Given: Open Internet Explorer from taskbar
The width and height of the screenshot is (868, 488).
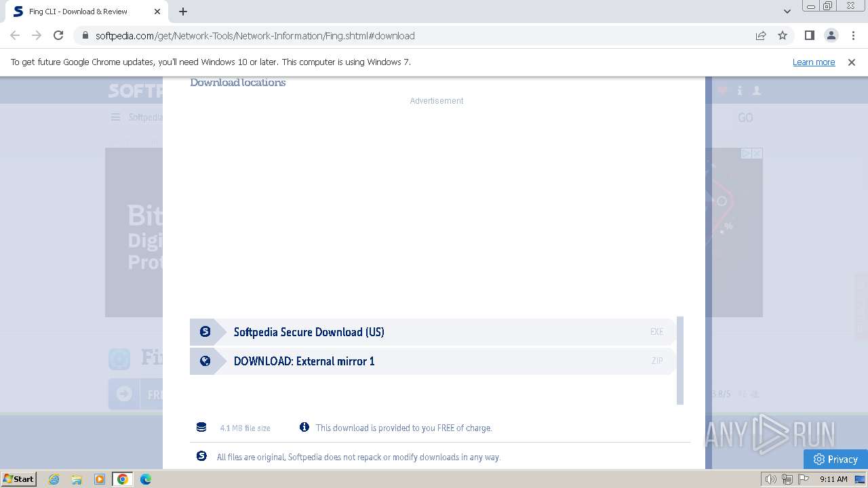Looking at the screenshot, I should (x=54, y=479).
